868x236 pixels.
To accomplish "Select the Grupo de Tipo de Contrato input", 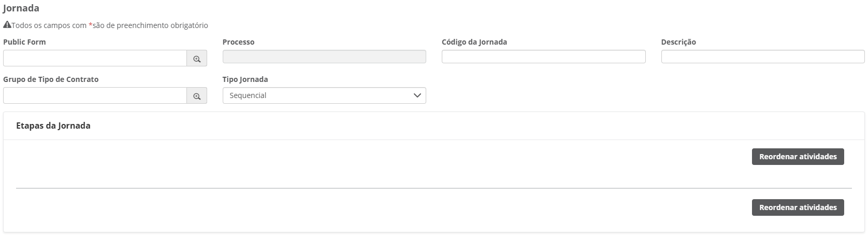I will 95,96.
